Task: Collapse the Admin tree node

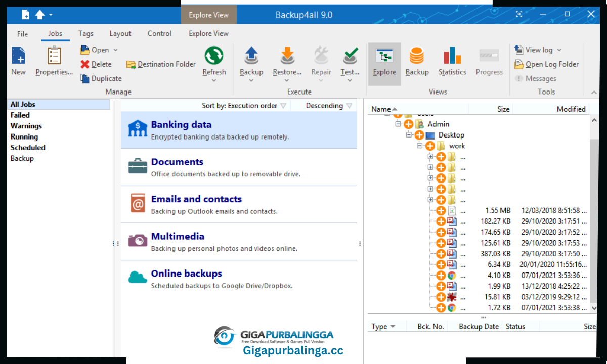Action: point(398,124)
